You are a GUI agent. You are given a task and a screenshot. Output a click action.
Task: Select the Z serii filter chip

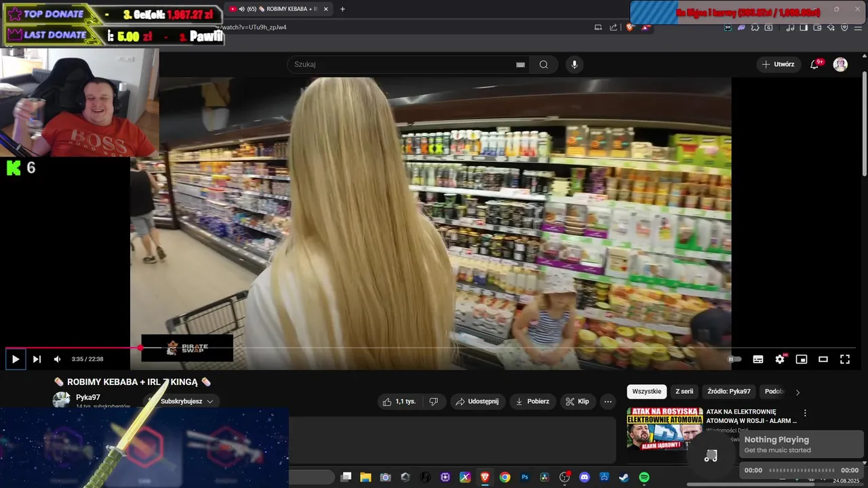[684, 391]
